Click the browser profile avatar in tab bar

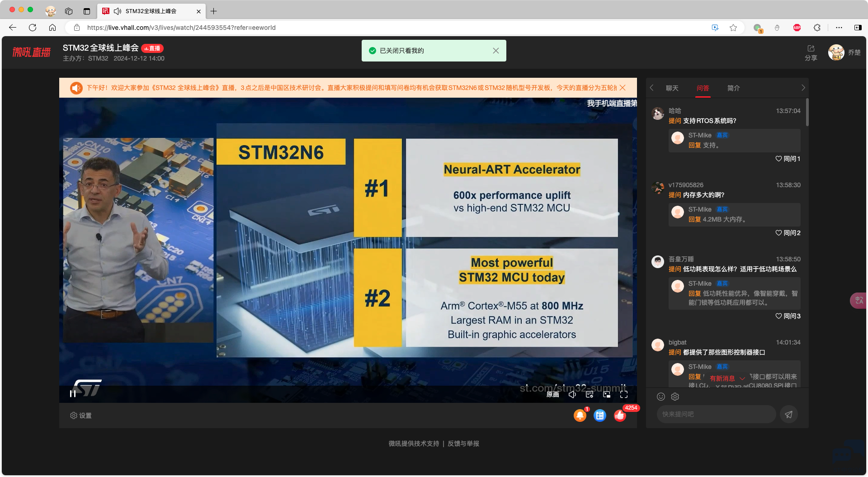coord(51,11)
